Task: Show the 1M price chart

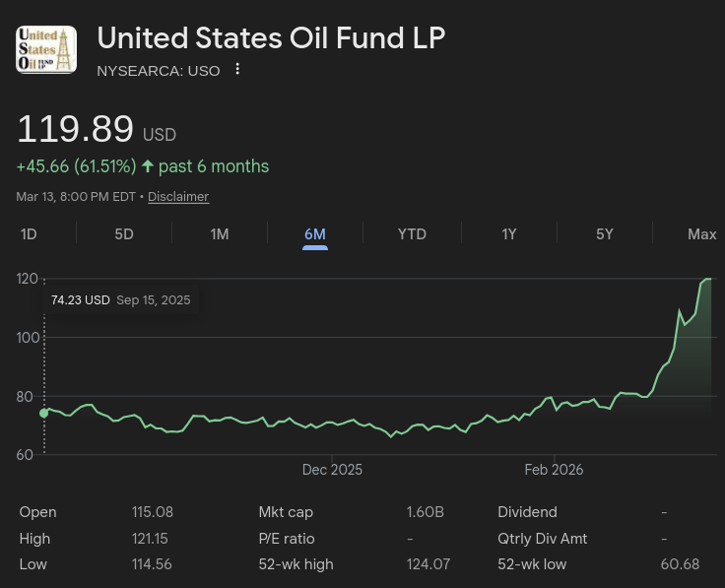Action: [220, 234]
